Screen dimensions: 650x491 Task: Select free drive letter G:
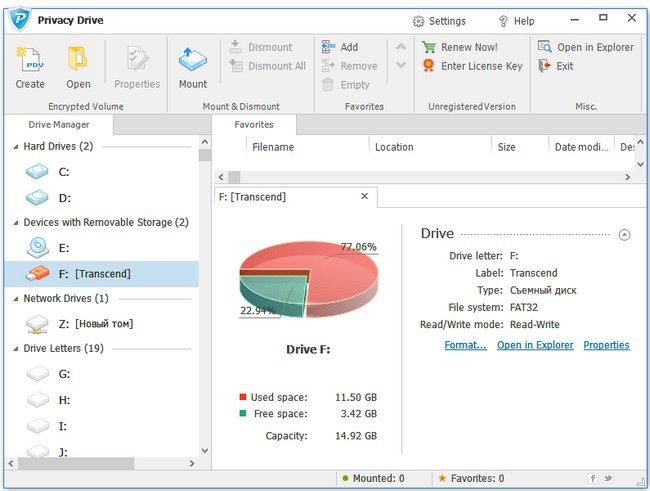coord(102,374)
